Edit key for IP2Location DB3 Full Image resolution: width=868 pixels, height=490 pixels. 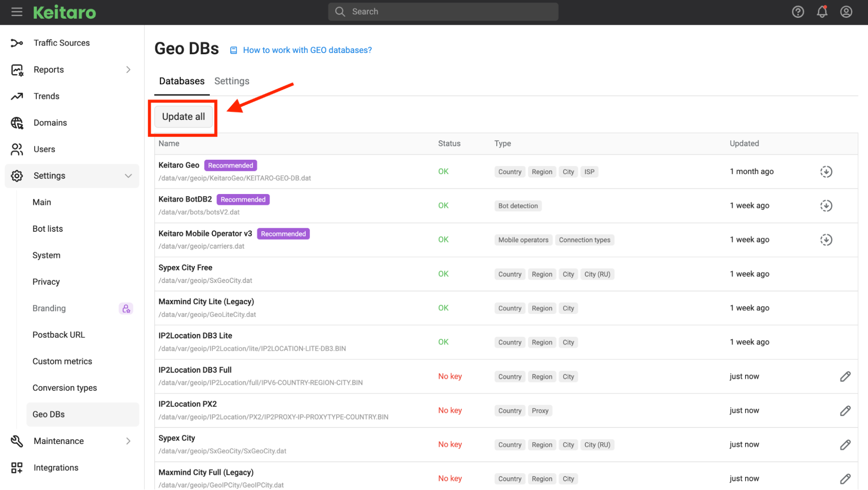click(x=845, y=376)
